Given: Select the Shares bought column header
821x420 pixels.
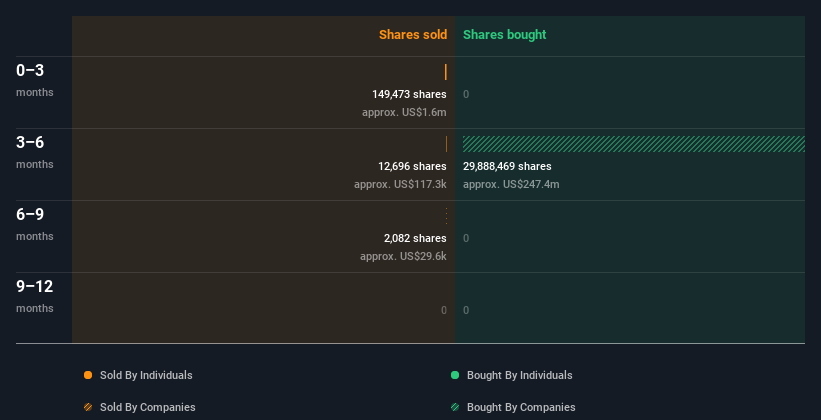Looking at the screenshot, I should (x=504, y=35).
